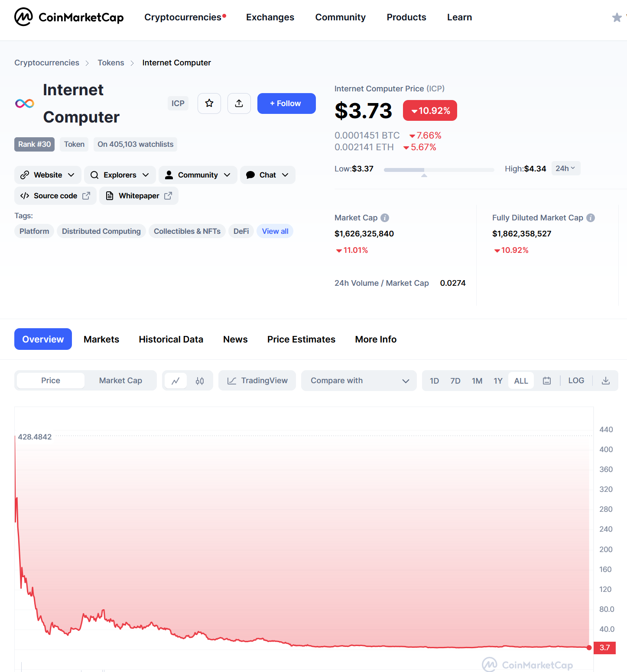Select the 7D time range

(x=455, y=381)
